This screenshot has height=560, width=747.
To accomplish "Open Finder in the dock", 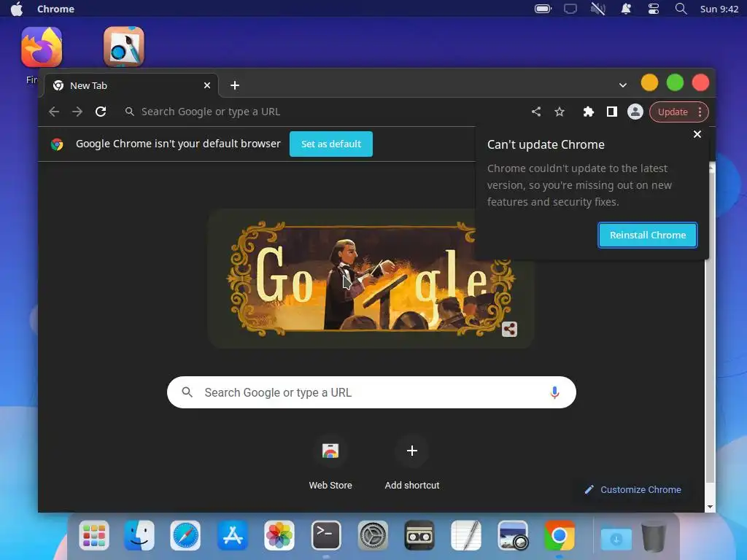I will 139,535.
